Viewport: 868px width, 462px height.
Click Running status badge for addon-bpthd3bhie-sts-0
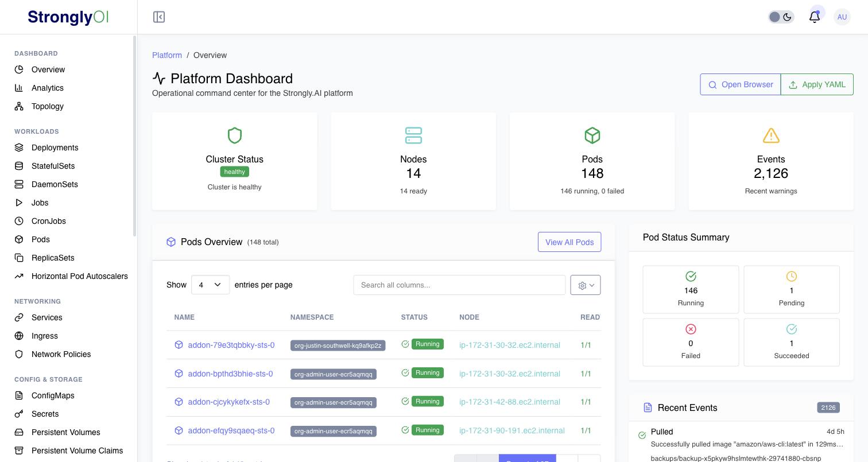[427, 373]
